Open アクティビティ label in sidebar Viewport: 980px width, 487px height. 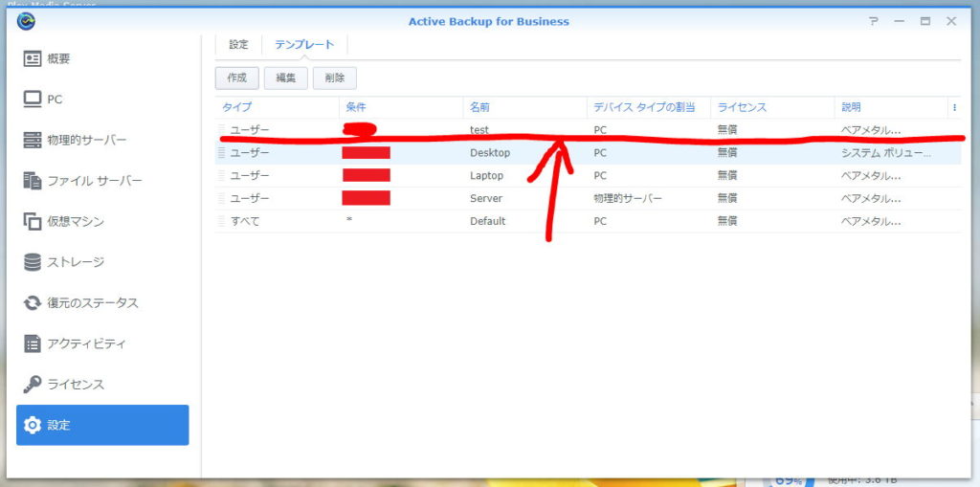(x=87, y=343)
